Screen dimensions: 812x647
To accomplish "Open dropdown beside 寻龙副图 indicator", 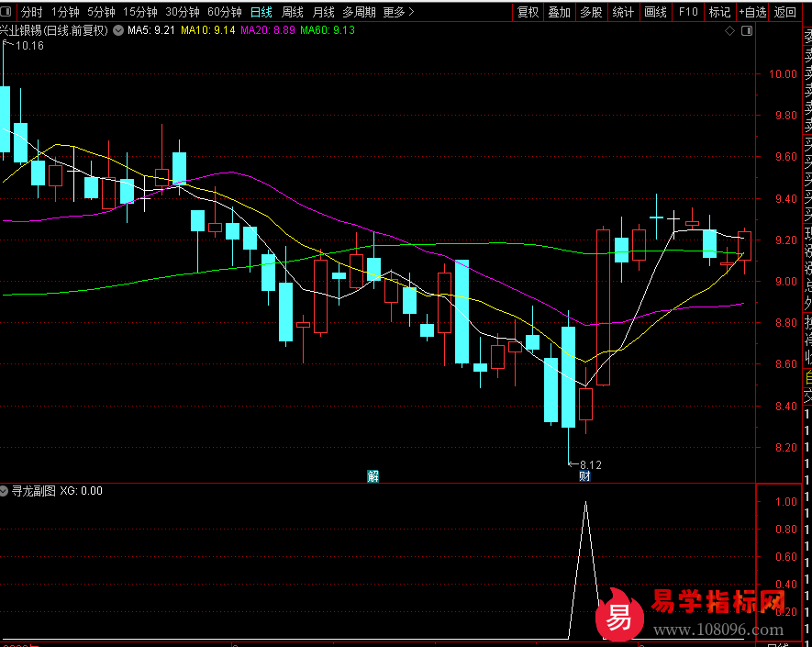I will coord(5,491).
